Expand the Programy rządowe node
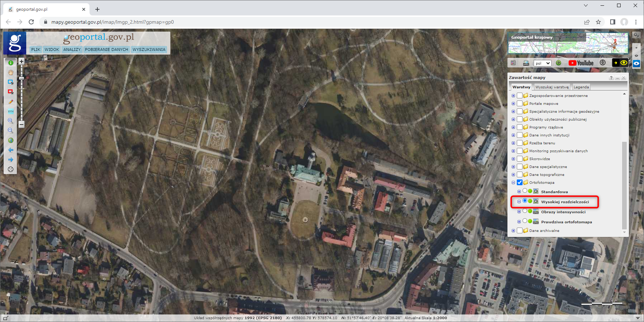This screenshot has width=644, height=322. (513, 127)
